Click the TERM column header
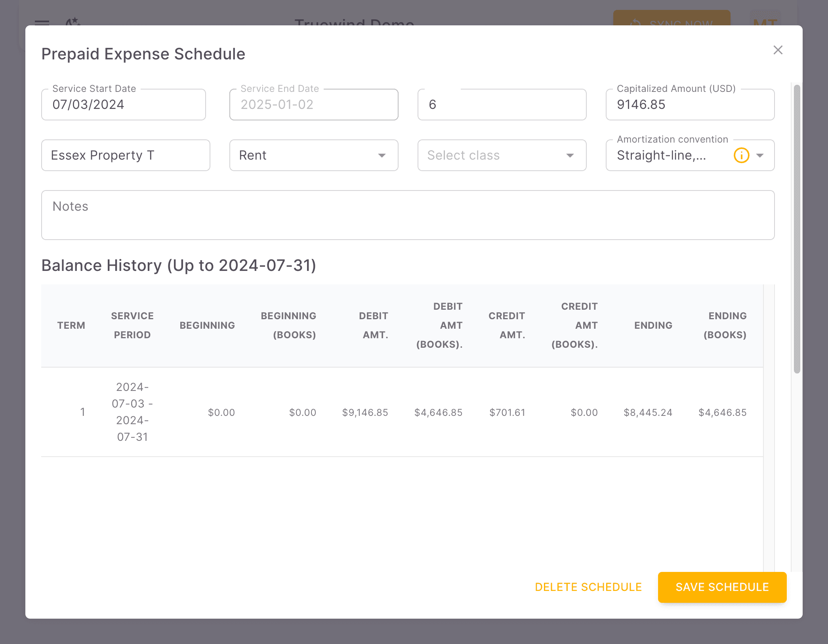The height and width of the screenshot is (644, 828). pyautogui.click(x=71, y=325)
